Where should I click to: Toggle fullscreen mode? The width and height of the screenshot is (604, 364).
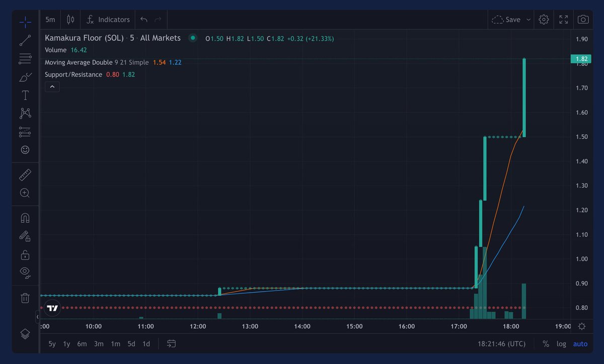tap(564, 20)
